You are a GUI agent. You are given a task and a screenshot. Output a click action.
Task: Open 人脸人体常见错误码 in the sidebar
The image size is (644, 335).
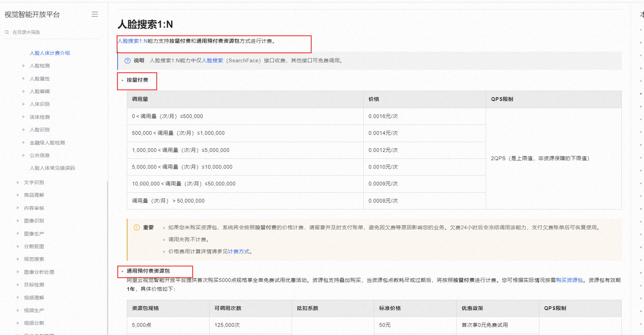pos(52,168)
